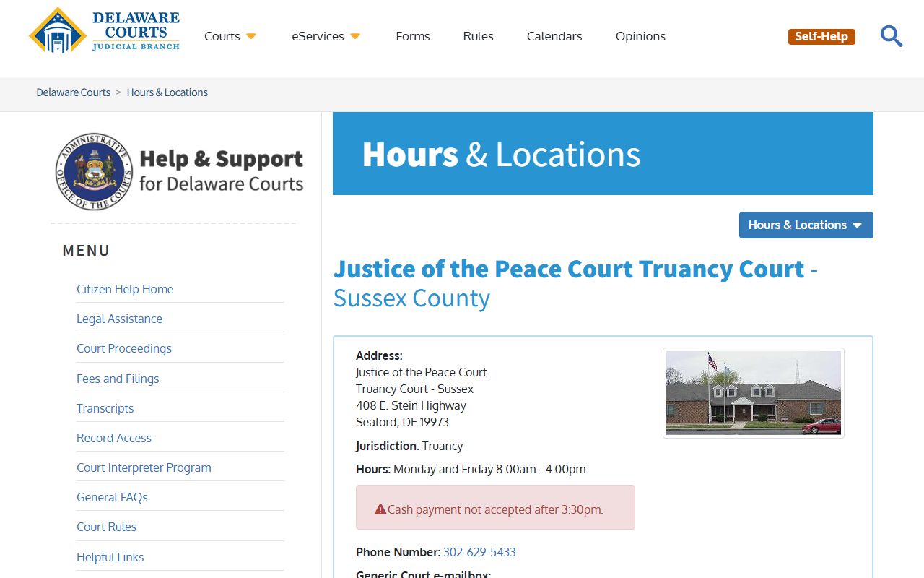The height and width of the screenshot is (578, 924).
Task: Click the courthouse building photo thumbnail
Action: (x=754, y=393)
